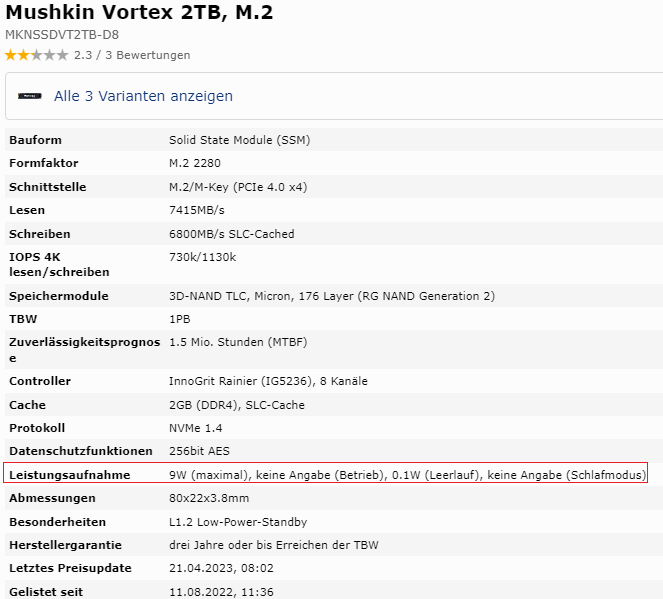Click the 'Formfaktor' row label
This screenshot has width=663, height=599.
pyautogui.click(x=44, y=163)
